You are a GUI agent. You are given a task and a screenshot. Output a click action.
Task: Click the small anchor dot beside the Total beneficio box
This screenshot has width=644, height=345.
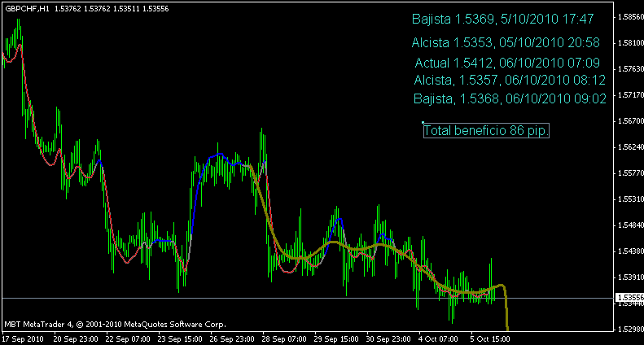(x=423, y=122)
